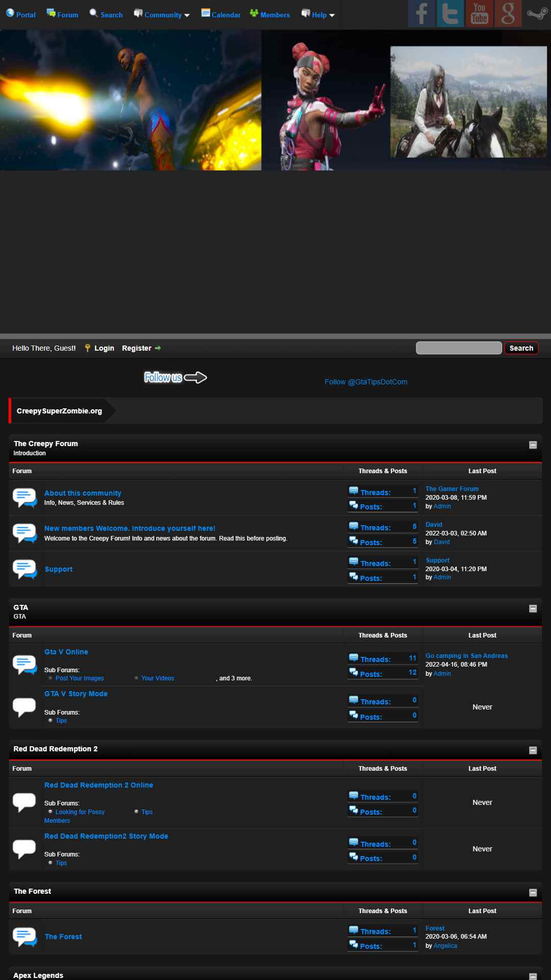The image size is (551, 980).
Task: Click the forum icon beside New members Welcome
Action: (x=24, y=533)
